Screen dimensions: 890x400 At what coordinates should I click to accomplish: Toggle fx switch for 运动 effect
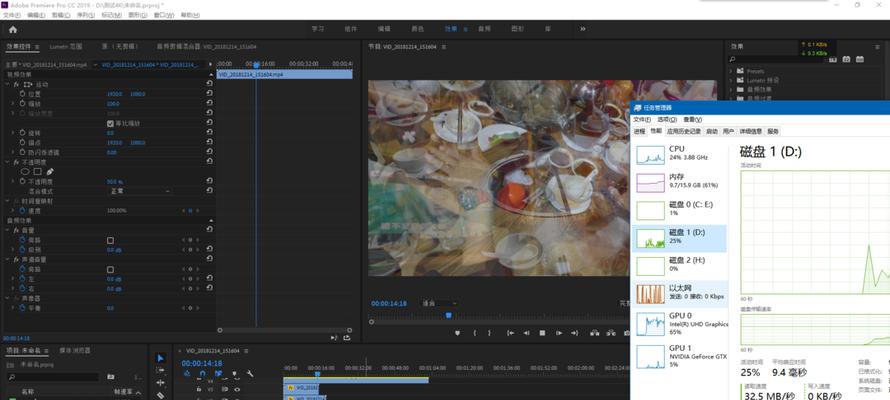pyautogui.click(x=16, y=84)
